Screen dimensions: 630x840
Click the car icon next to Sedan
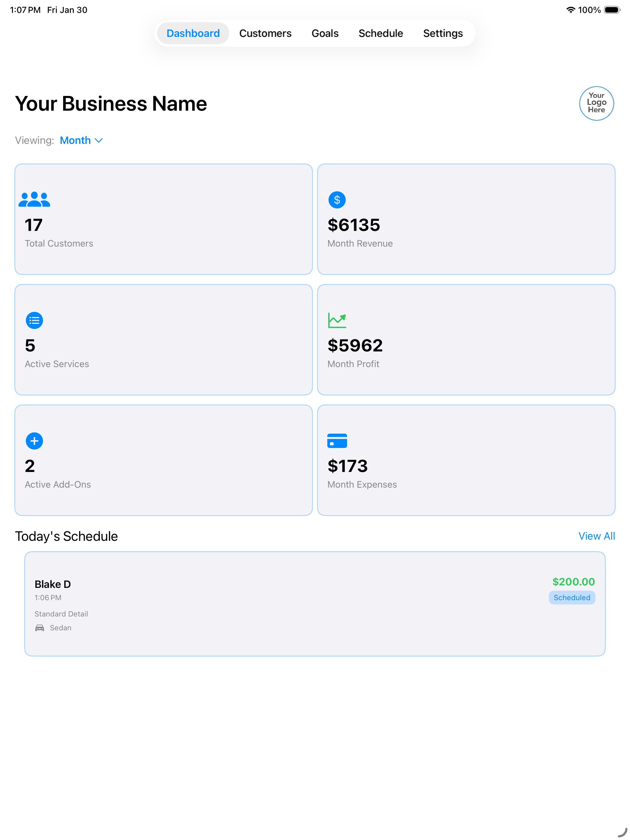(x=39, y=628)
